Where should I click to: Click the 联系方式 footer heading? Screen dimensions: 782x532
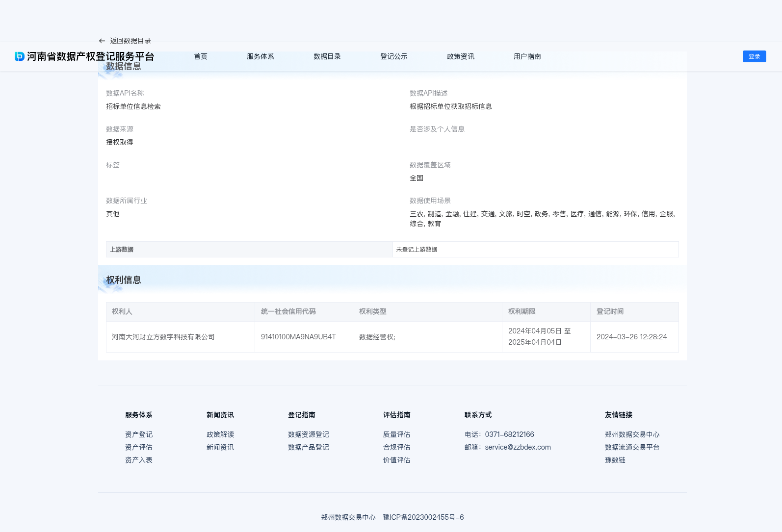click(x=478, y=415)
